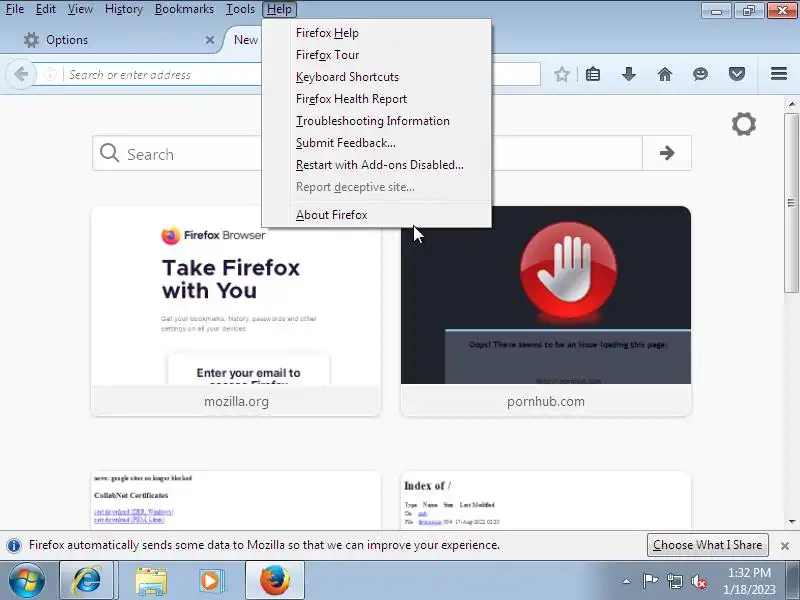This screenshot has height=600, width=800.
Task: Click the magnifying glass search icon
Action: point(109,153)
